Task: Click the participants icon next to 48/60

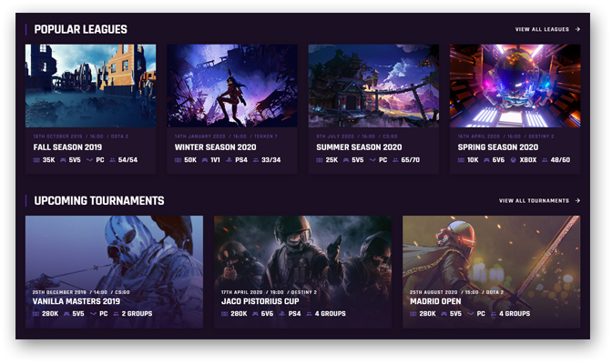Action: click(544, 160)
